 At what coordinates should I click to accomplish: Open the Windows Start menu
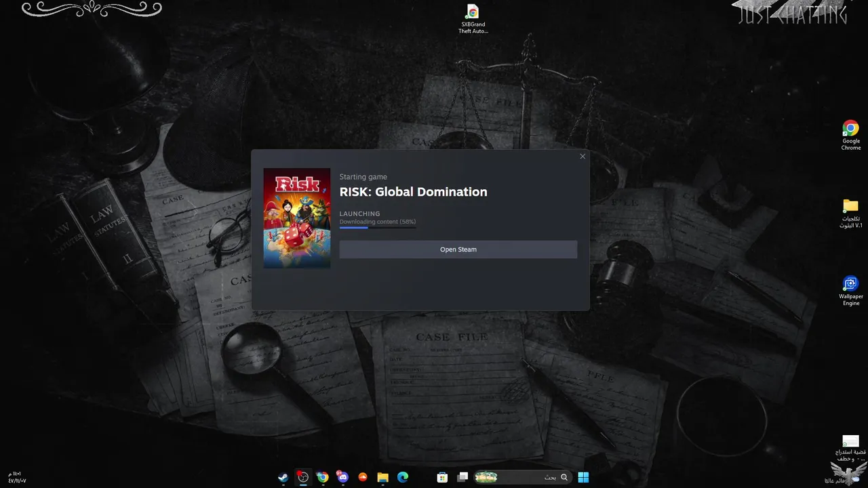click(583, 477)
